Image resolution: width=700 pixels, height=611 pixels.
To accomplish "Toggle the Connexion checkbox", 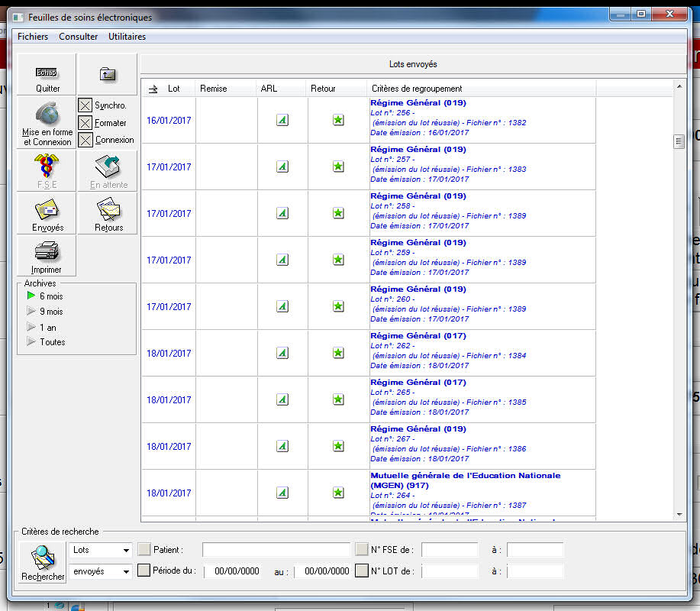I will (x=85, y=140).
